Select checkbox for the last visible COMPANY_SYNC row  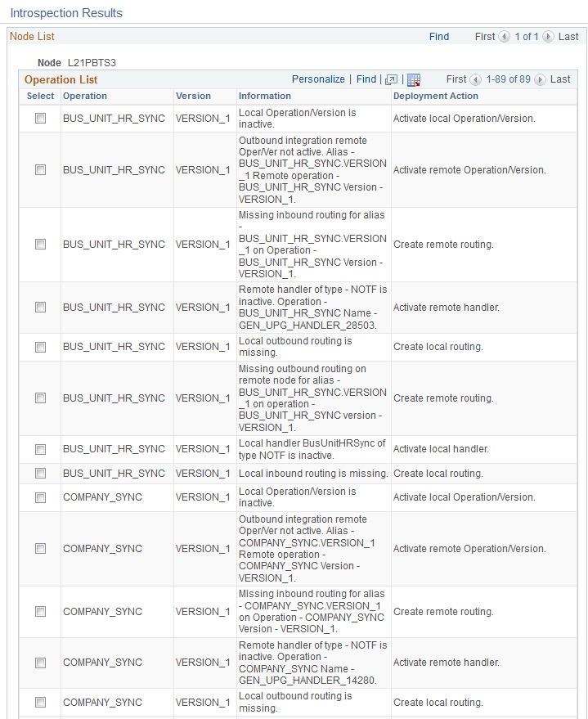pos(40,702)
